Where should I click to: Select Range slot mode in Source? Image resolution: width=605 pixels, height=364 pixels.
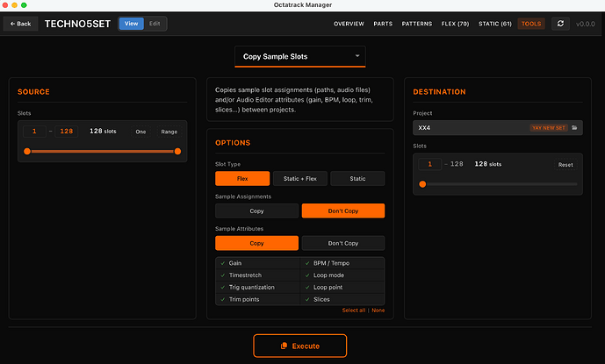[169, 132]
